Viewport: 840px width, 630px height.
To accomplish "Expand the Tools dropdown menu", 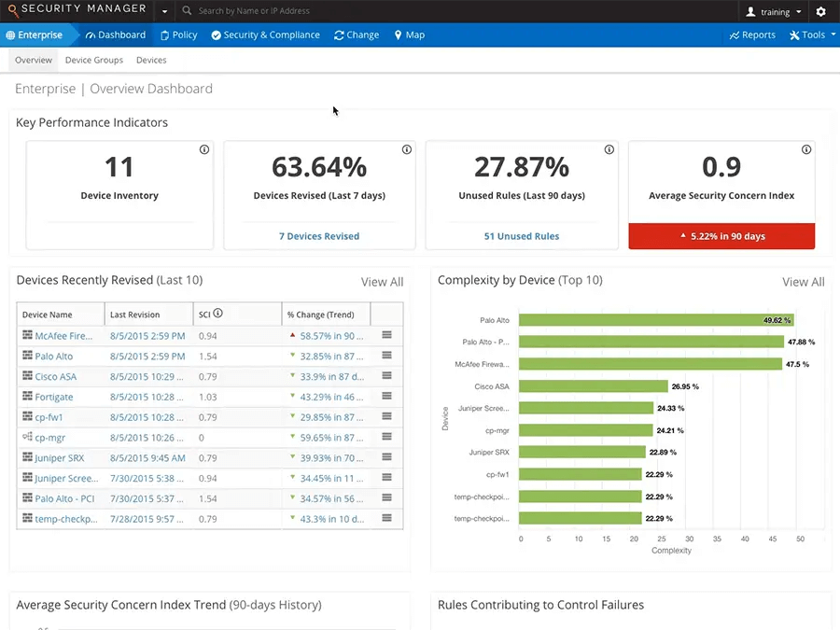I will [813, 35].
